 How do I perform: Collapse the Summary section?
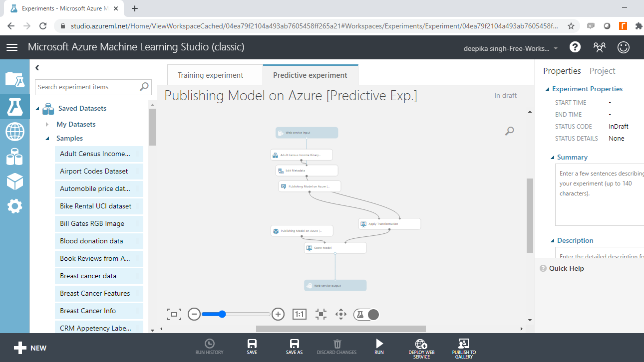click(x=553, y=158)
